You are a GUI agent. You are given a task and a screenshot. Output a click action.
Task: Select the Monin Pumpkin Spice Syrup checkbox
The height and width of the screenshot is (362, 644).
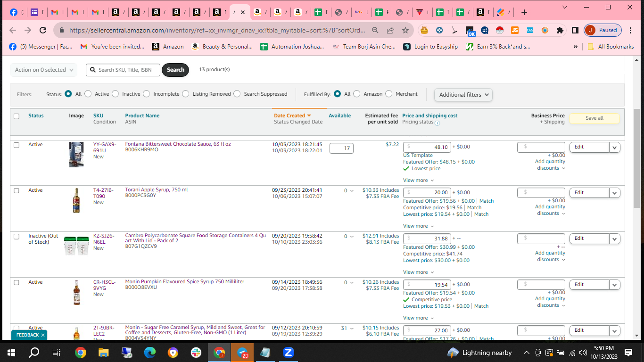point(17,282)
